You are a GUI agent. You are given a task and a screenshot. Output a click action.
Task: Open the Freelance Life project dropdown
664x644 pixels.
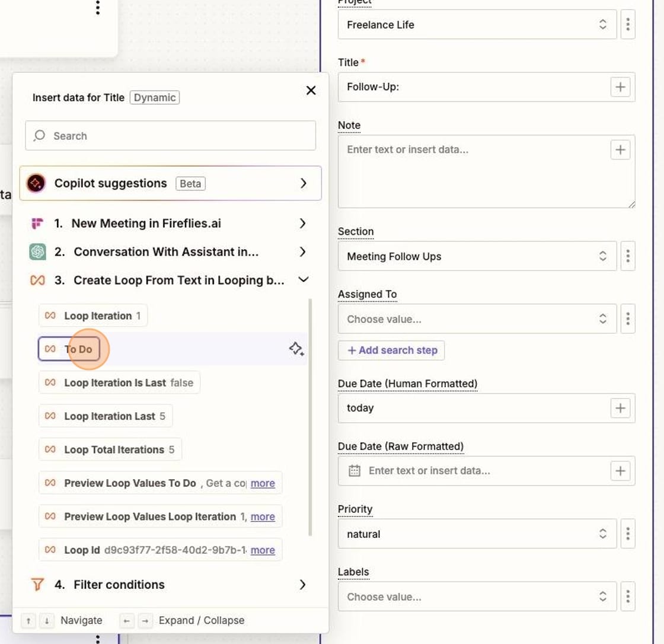(602, 25)
